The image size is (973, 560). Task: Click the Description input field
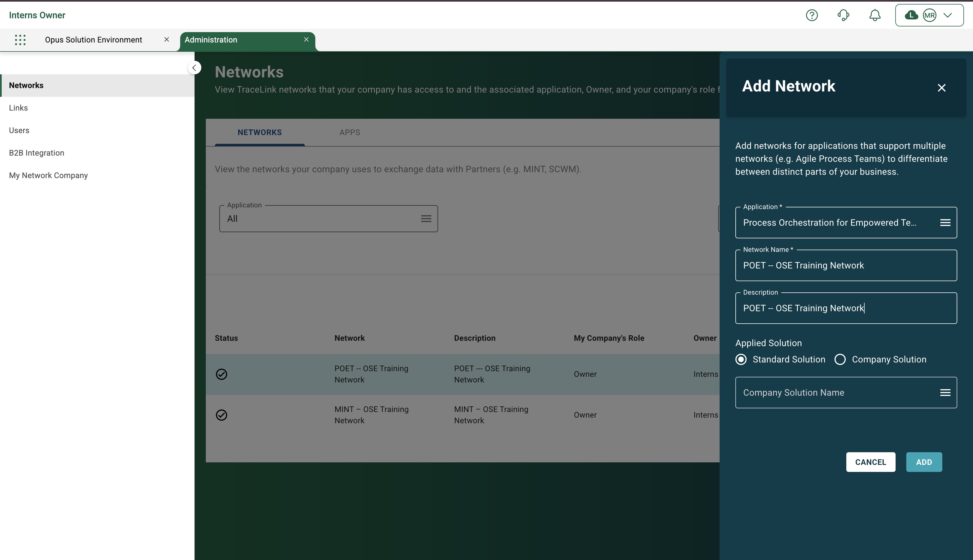click(846, 308)
